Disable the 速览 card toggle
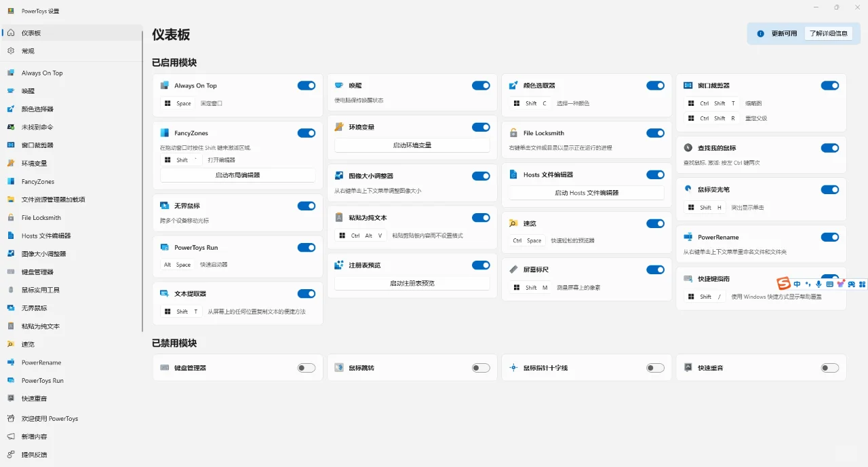The image size is (868, 467). (655, 223)
